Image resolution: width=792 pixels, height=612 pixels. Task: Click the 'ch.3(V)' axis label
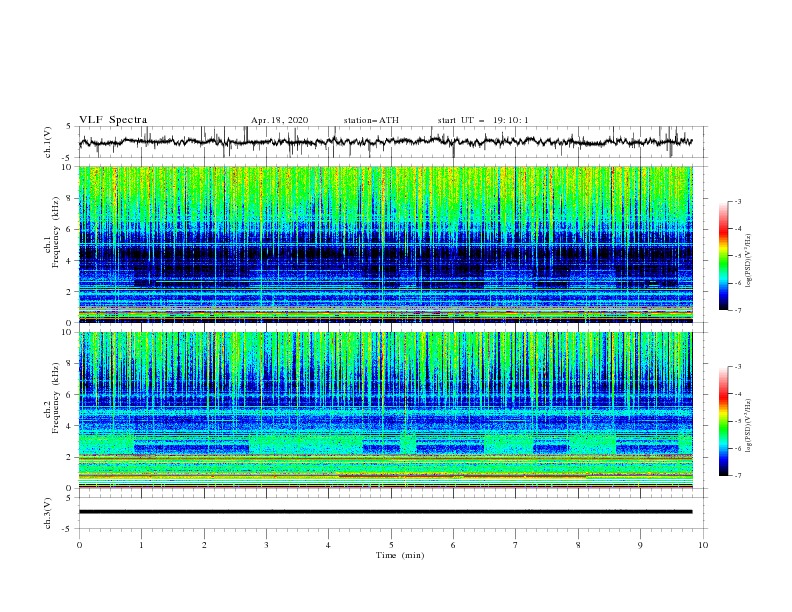[x=48, y=513]
